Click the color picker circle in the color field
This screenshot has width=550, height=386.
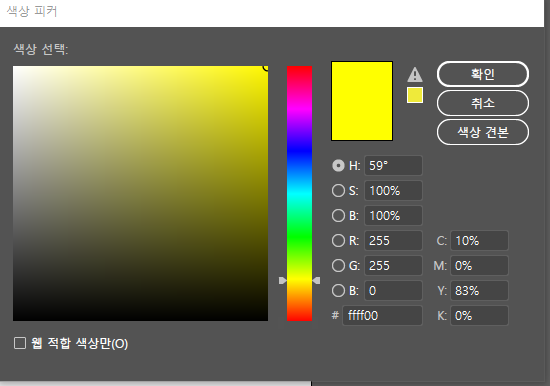pyautogui.click(x=266, y=67)
